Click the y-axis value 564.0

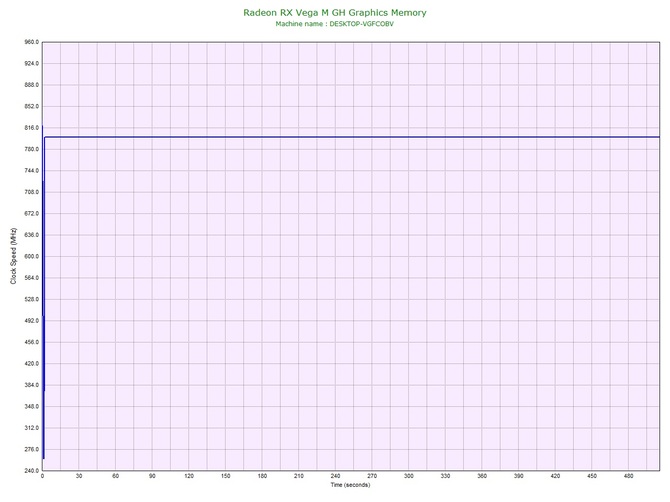coord(32,278)
